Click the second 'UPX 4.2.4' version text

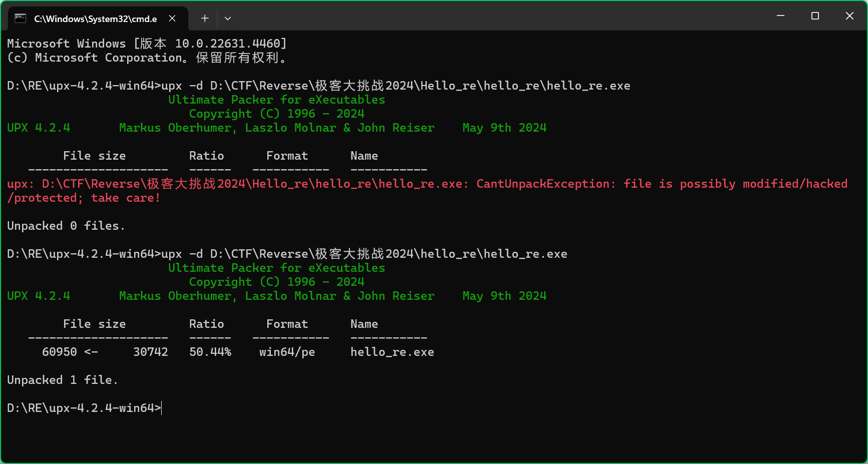coord(39,296)
